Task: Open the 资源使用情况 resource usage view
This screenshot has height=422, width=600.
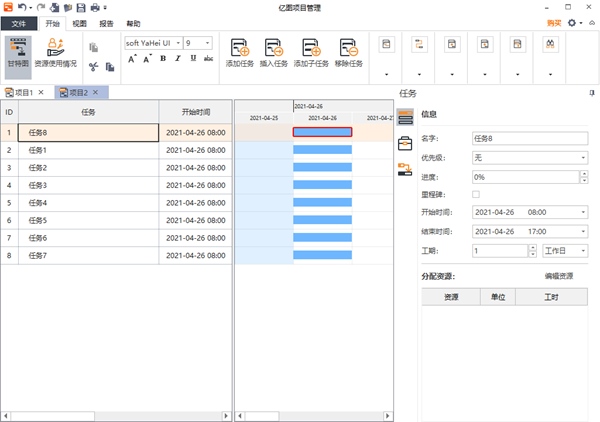Action: click(55, 52)
